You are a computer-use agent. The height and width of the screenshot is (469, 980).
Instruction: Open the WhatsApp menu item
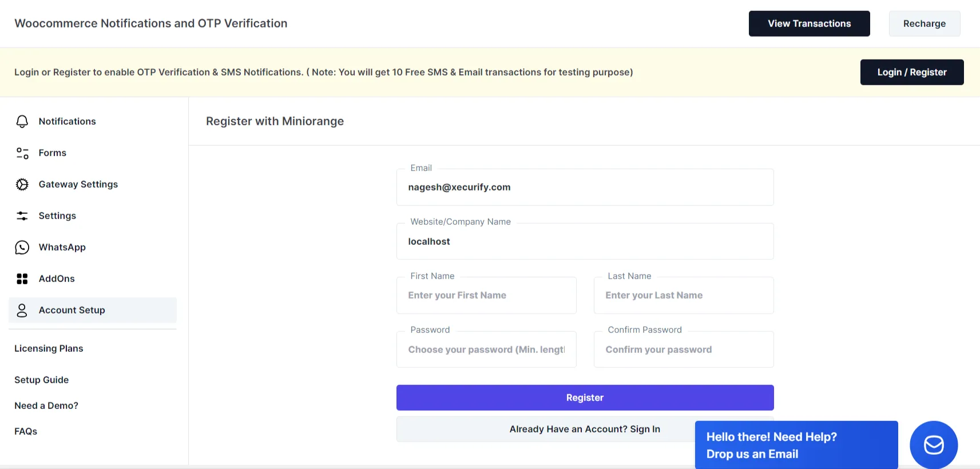pyautogui.click(x=93, y=247)
